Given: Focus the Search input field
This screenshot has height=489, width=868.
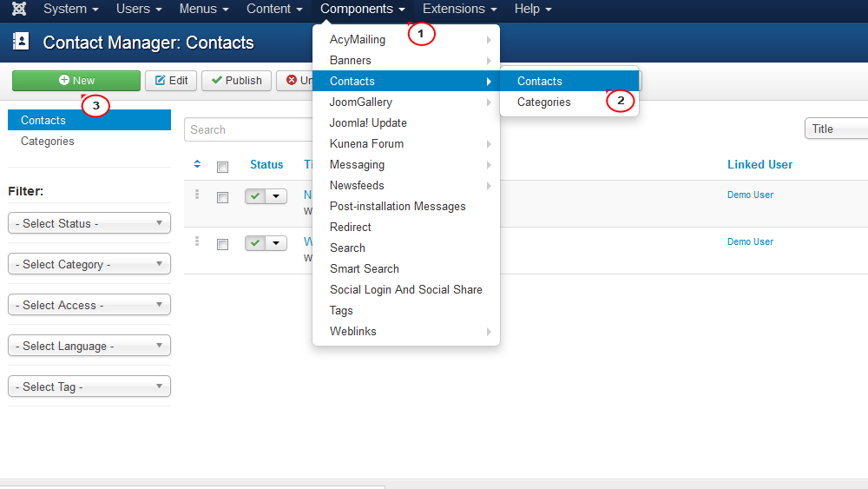Looking at the screenshot, I should (x=248, y=129).
